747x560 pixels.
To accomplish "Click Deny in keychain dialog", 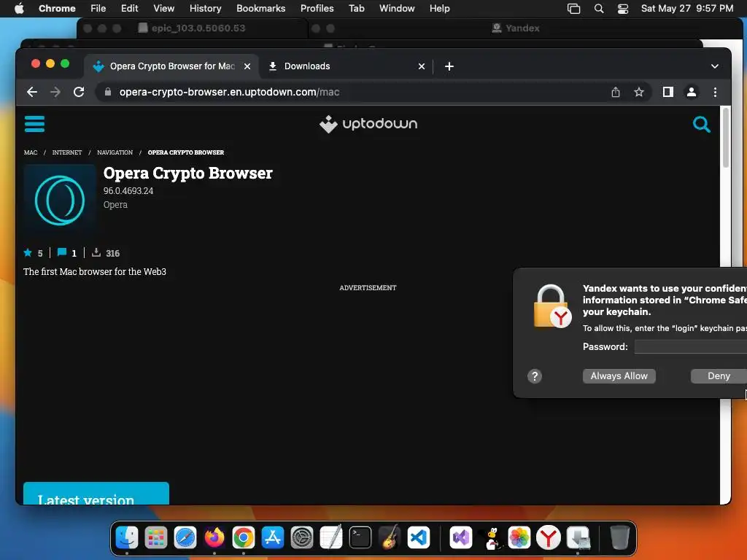I will [719, 376].
